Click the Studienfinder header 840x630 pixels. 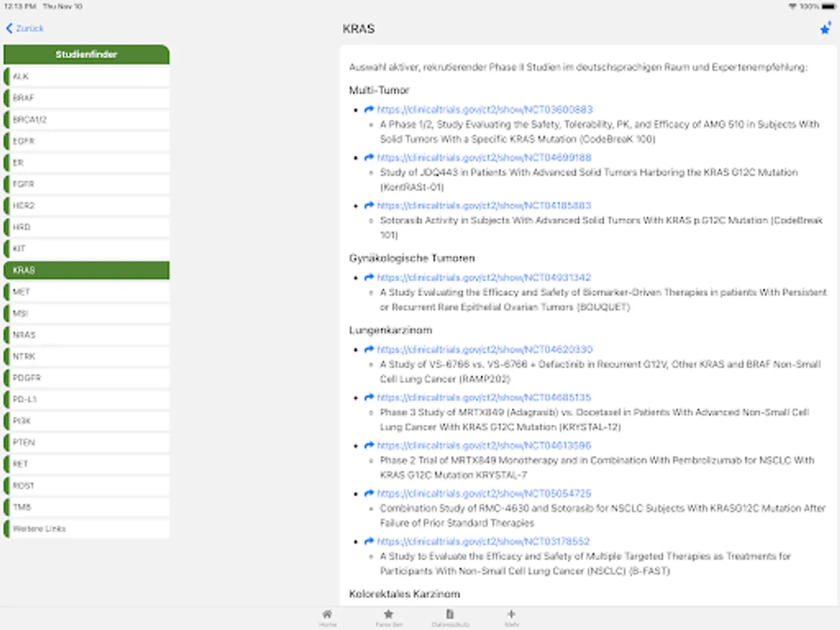[87, 54]
